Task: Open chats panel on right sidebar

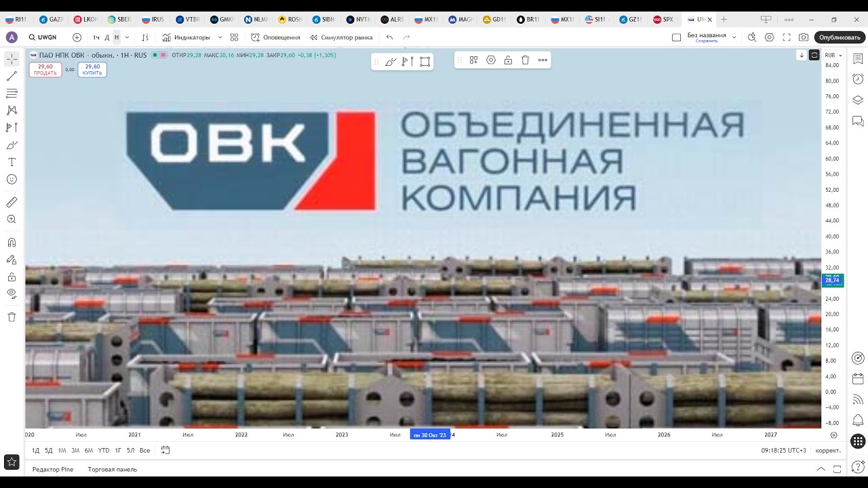Action: coord(858,121)
